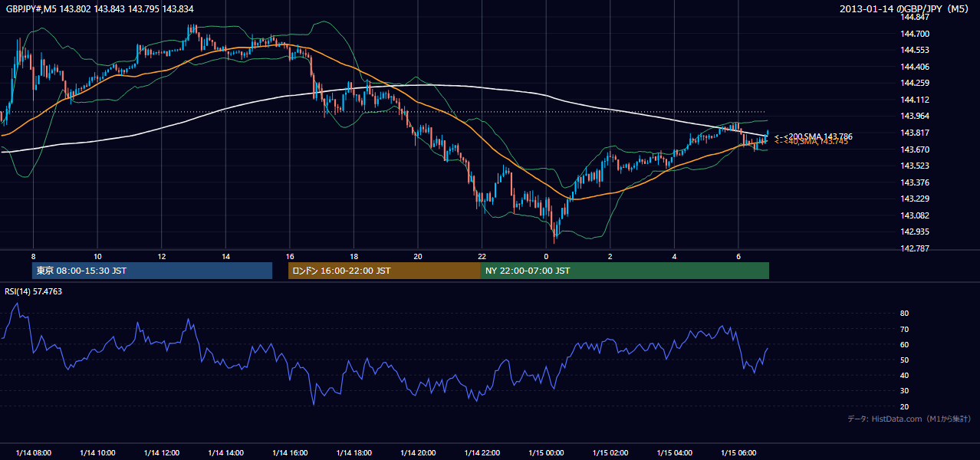Click RSI level 70 axis label
Image resolution: width=980 pixels, height=460 pixels.
(905, 329)
